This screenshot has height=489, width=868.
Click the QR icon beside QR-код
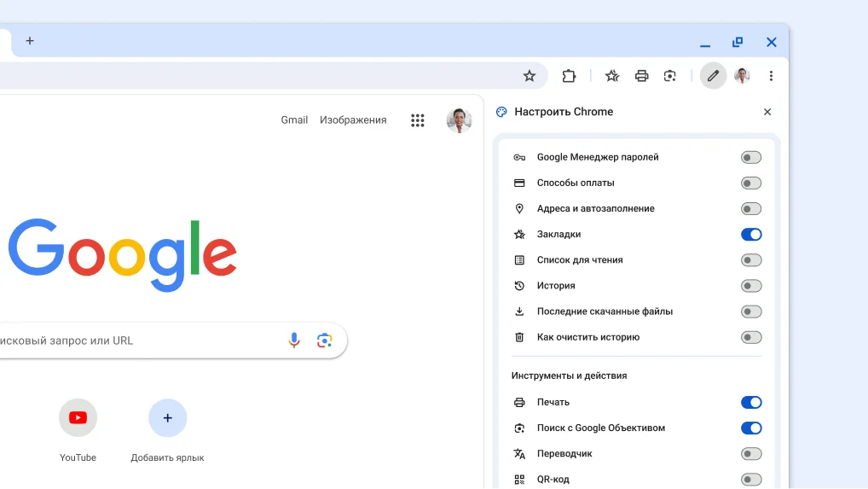click(x=519, y=479)
